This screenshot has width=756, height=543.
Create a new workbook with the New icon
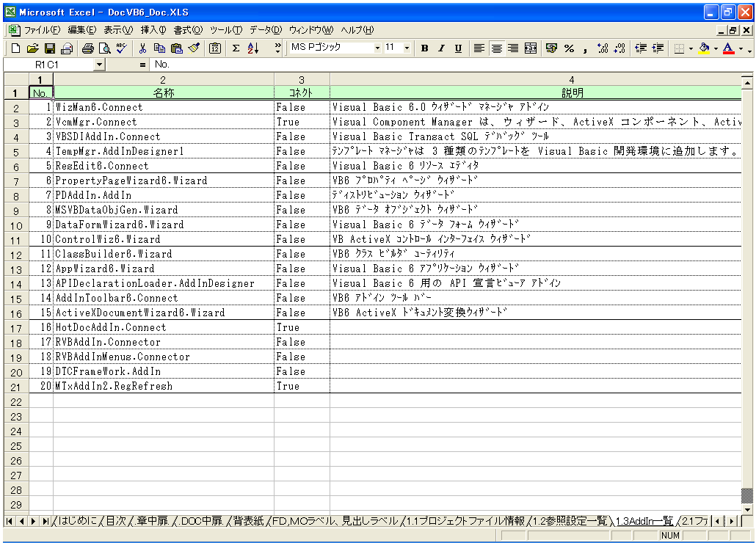(x=15, y=48)
